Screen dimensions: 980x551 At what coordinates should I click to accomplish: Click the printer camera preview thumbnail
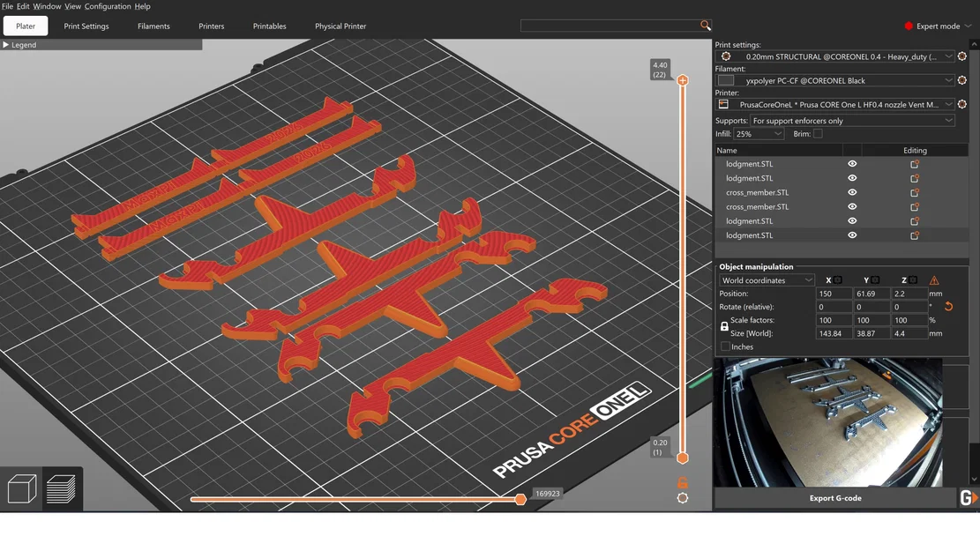828,422
